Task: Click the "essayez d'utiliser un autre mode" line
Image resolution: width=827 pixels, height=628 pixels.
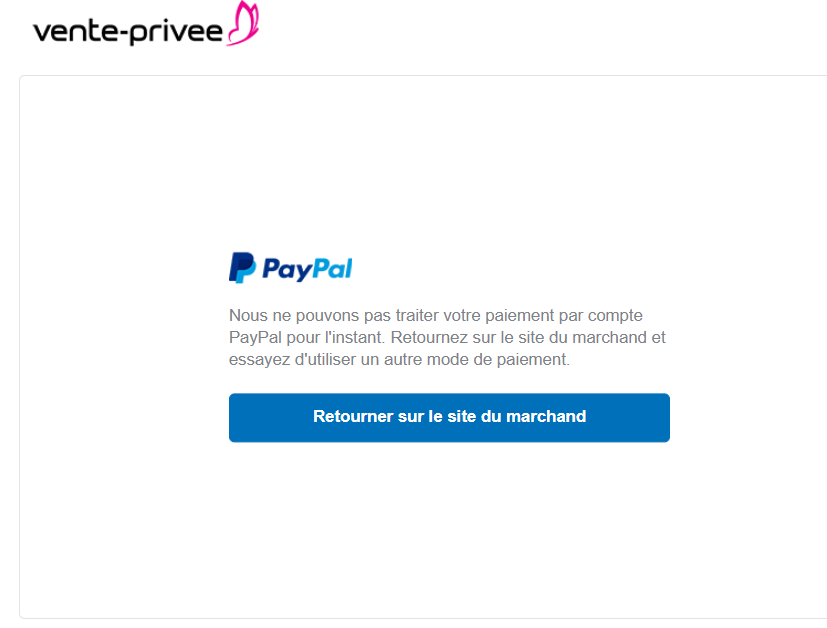Action: click(x=399, y=360)
